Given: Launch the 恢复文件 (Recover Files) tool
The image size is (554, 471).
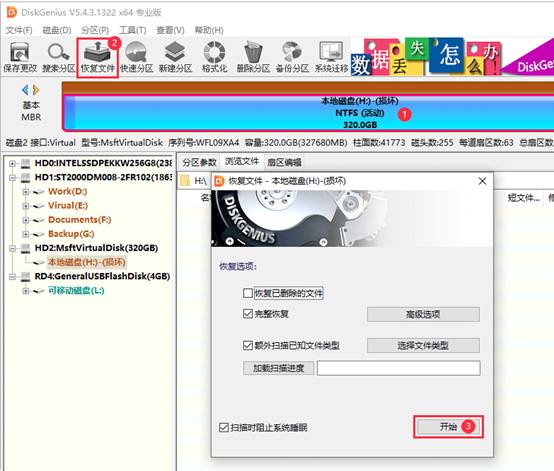Looking at the screenshot, I should click(98, 57).
